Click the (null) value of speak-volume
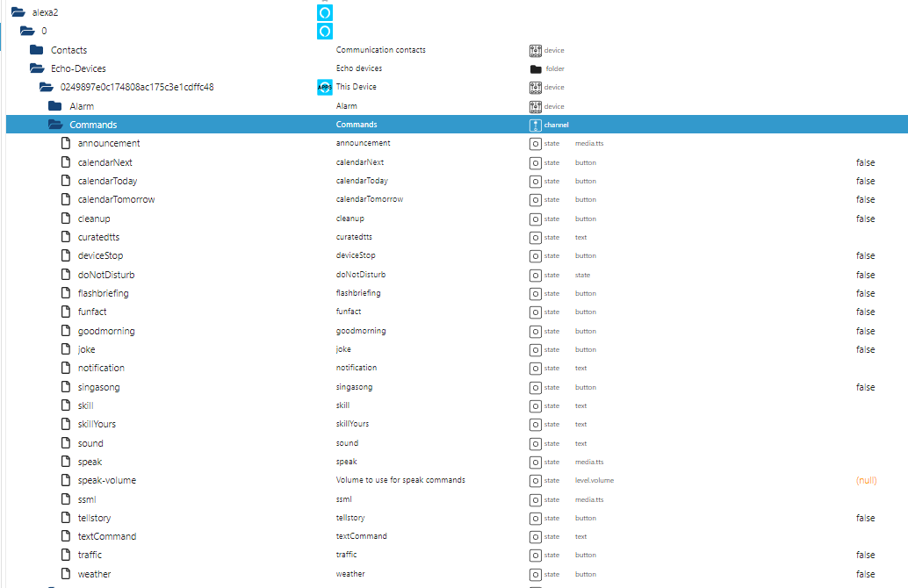Viewport: 908px width, 588px height. [x=867, y=480]
